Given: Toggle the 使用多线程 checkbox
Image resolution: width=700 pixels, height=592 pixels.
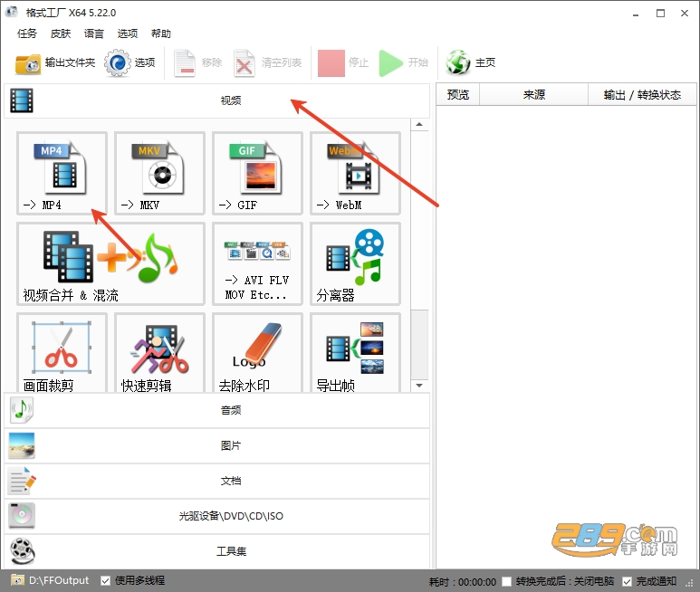Looking at the screenshot, I should coord(105,581).
